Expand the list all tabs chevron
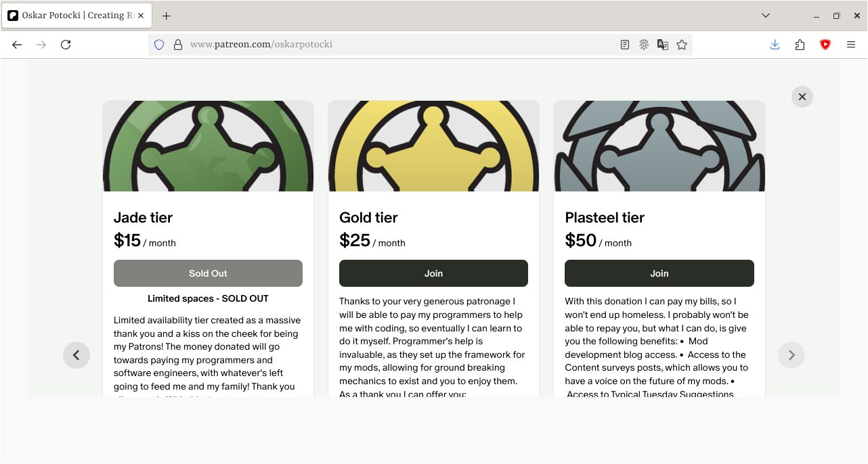The width and height of the screenshot is (868, 464). (766, 16)
